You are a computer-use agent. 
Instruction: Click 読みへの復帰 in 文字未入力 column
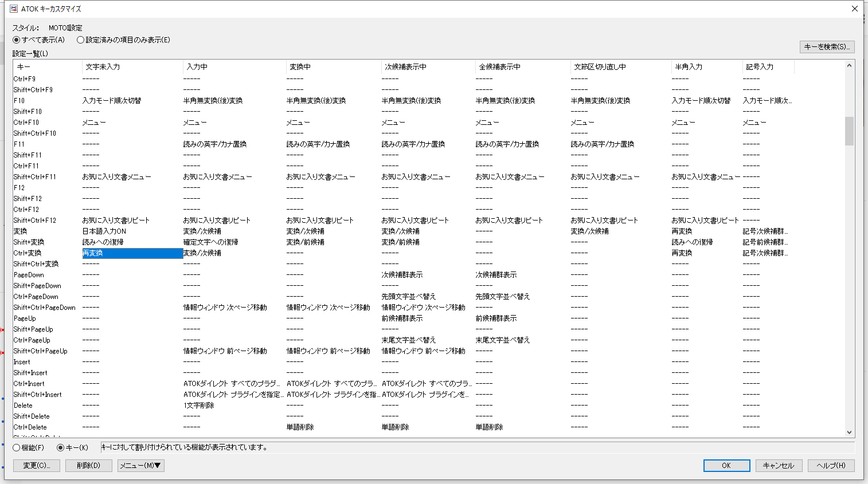point(103,242)
